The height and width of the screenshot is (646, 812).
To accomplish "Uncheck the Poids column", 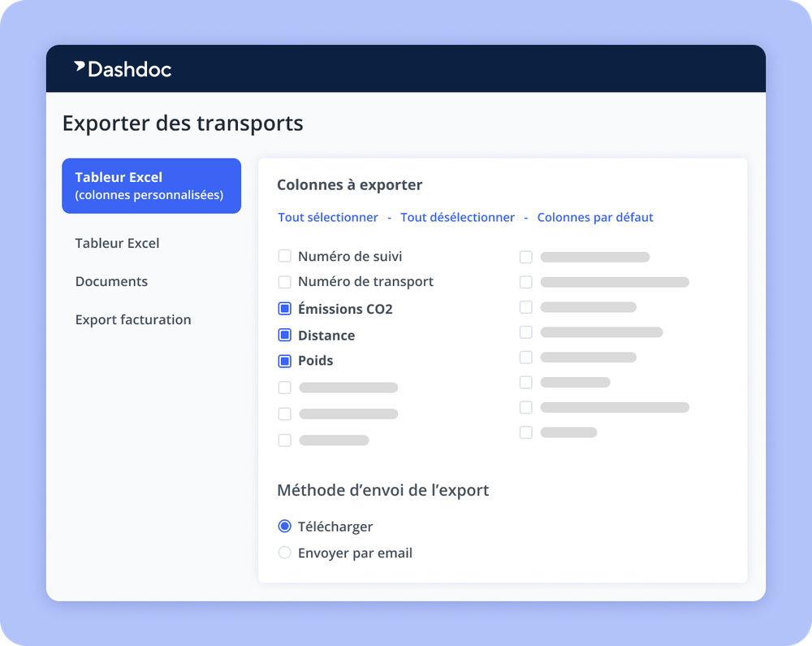I will click(285, 360).
